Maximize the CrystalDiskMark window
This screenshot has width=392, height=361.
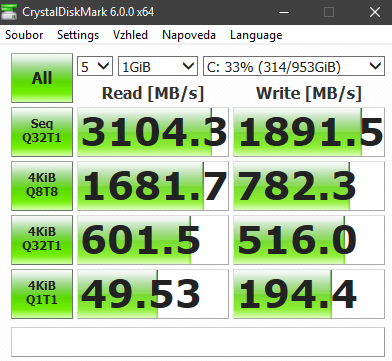click(329, 12)
